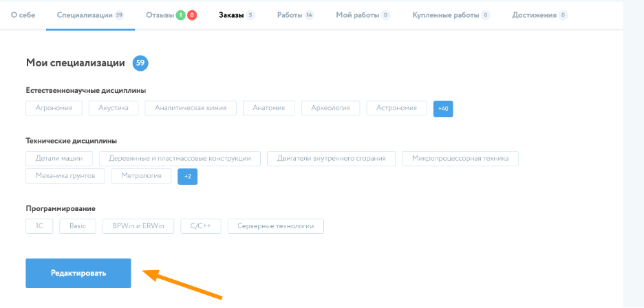Open the «О себе» tab
644x308 pixels.
point(23,14)
